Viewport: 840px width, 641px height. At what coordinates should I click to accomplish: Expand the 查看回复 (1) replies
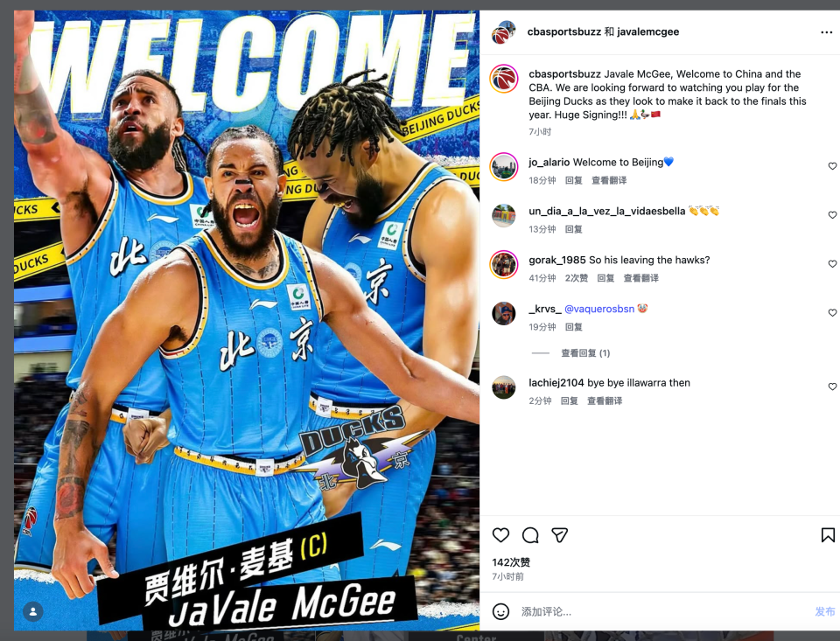pos(585,353)
